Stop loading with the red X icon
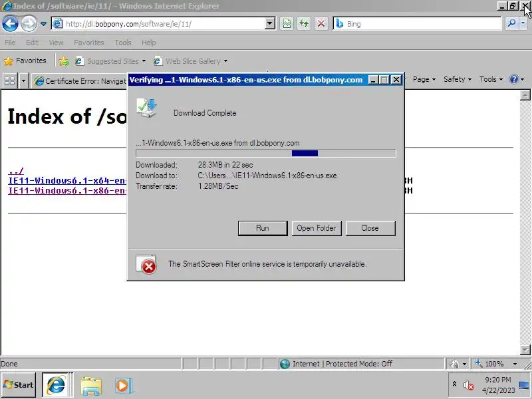 pos(321,24)
